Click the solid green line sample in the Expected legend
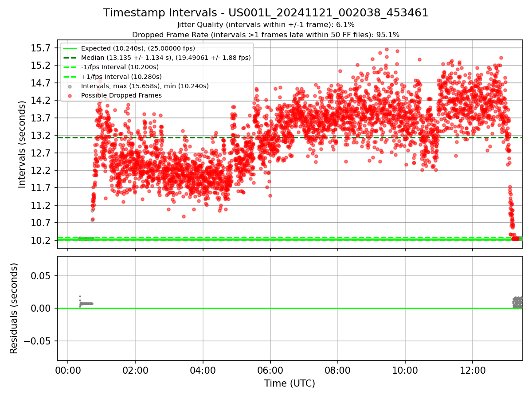 coord(70,48)
